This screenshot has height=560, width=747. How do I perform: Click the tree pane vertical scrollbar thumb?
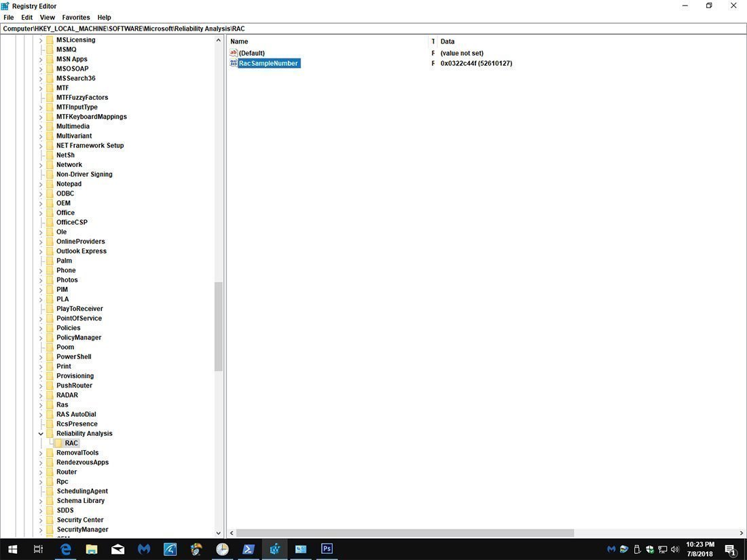coord(218,326)
